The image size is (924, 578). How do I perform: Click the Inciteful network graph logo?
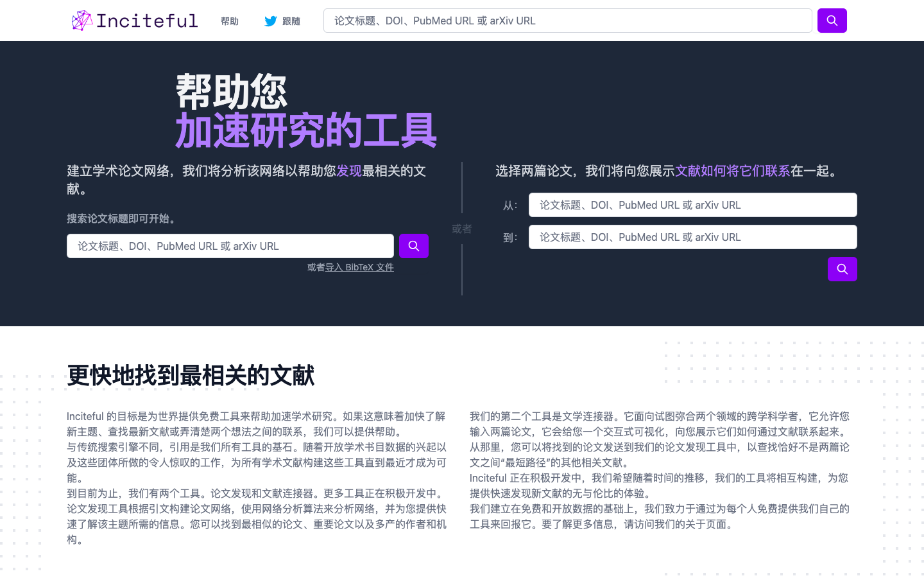click(82, 20)
